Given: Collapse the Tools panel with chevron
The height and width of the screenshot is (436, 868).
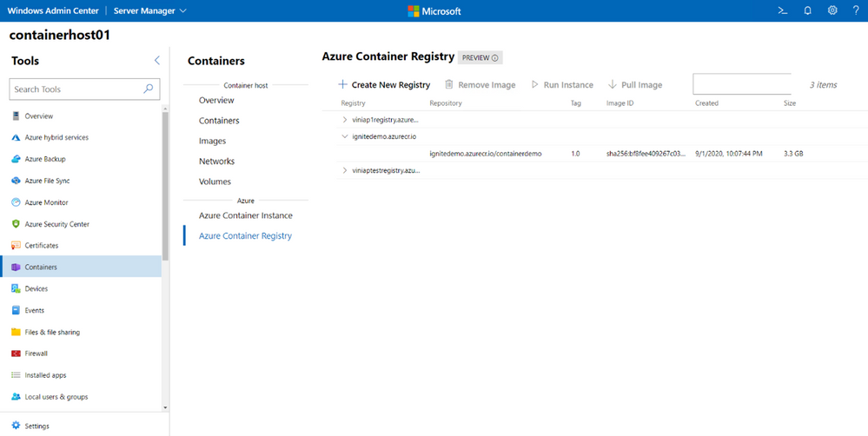Looking at the screenshot, I should (x=156, y=61).
